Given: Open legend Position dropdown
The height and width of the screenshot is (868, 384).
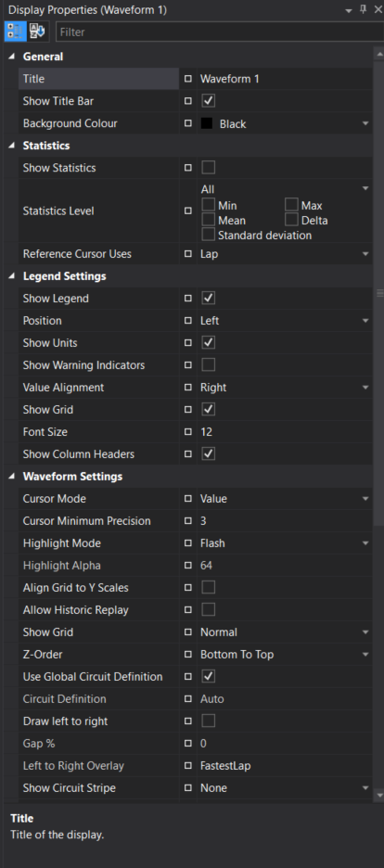Looking at the screenshot, I should pos(365,321).
